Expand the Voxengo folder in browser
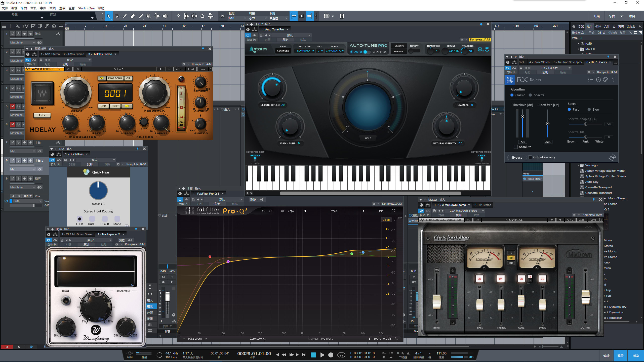This screenshot has height=362, width=644. pos(578,165)
